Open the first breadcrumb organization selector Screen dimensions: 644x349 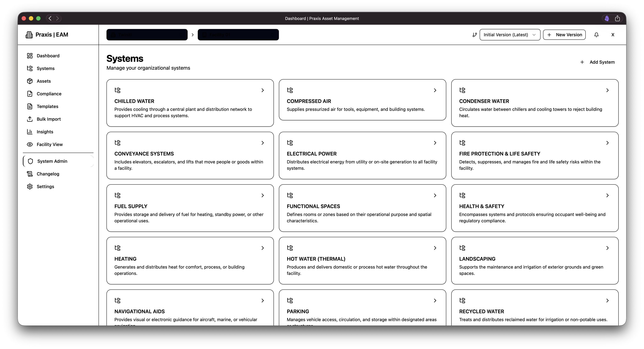pos(147,35)
